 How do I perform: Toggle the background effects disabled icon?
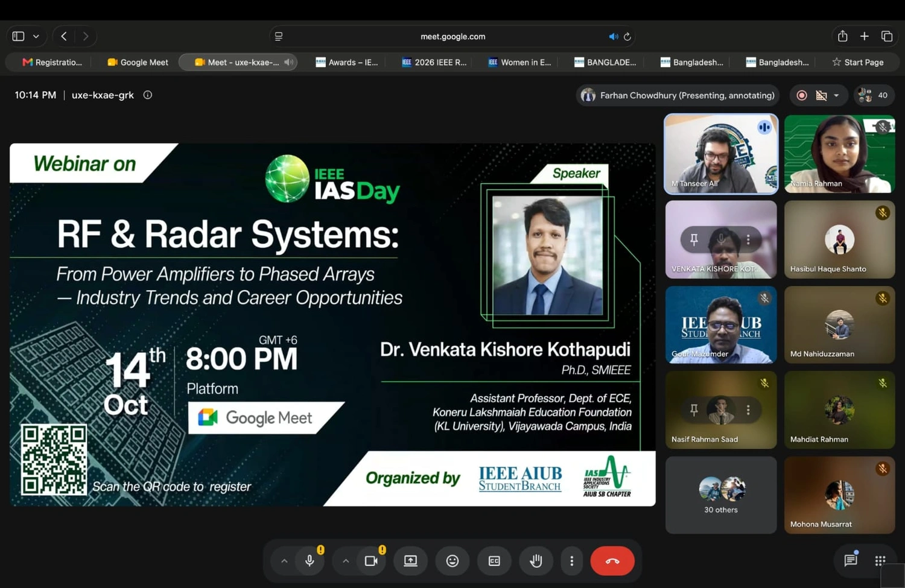pyautogui.click(x=821, y=95)
